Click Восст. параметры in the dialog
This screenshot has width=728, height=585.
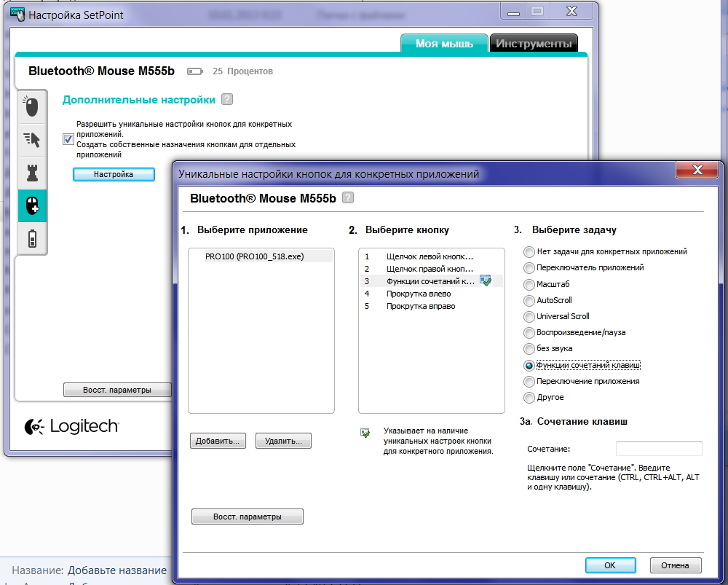(248, 517)
